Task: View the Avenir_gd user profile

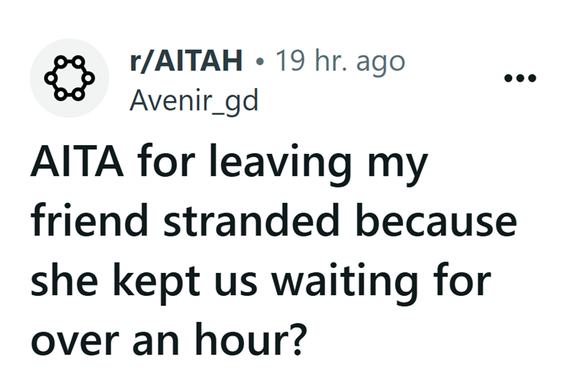Action: pyautogui.click(x=193, y=101)
